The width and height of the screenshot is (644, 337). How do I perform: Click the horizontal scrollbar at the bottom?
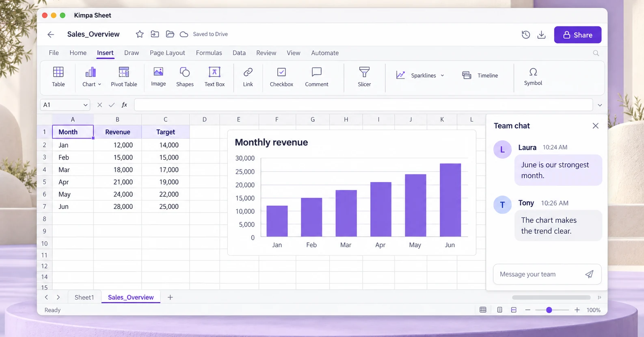point(551,298)
